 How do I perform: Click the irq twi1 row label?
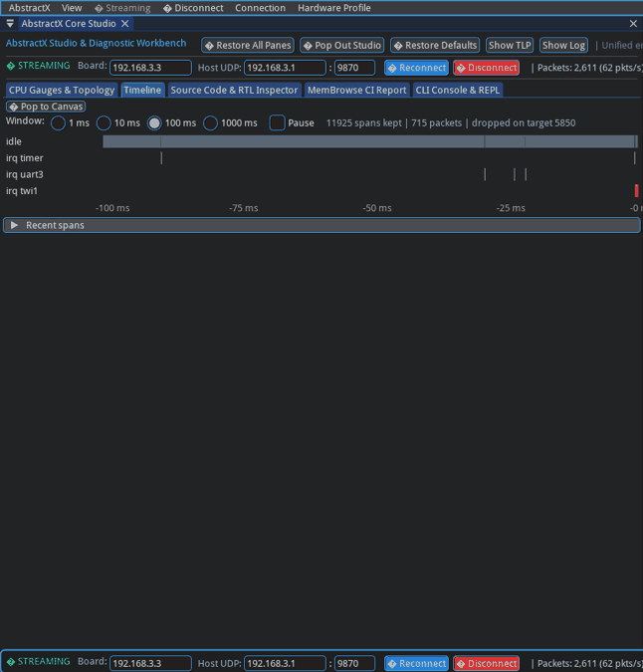coord(22,191)
